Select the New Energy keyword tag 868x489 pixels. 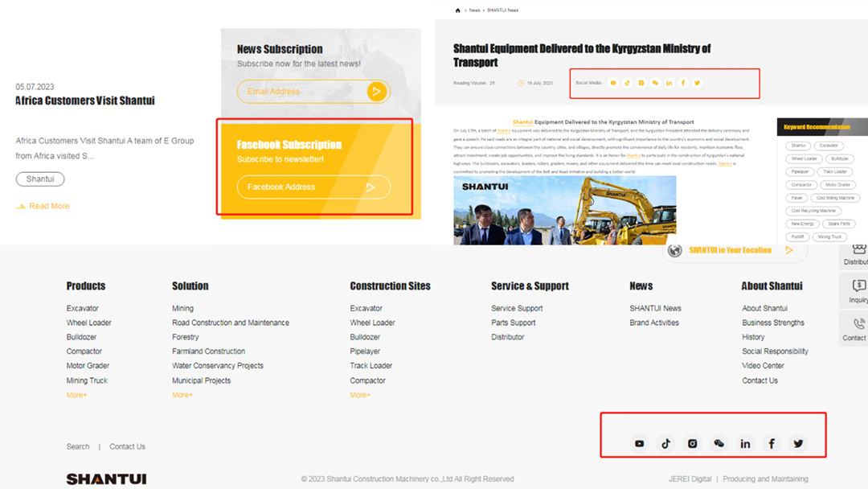pos(802,224)
